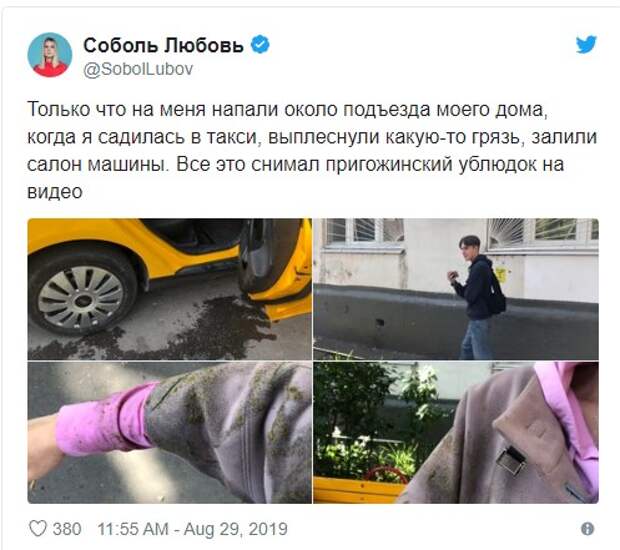Open the photo of man in dark hoodie
Screen dimensions: 620x550
pyautogui.click(x=456, y=289)
